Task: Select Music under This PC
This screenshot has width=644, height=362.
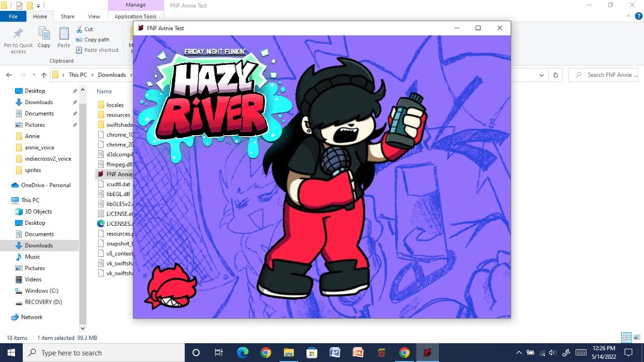Action: (x=32, y=257)
